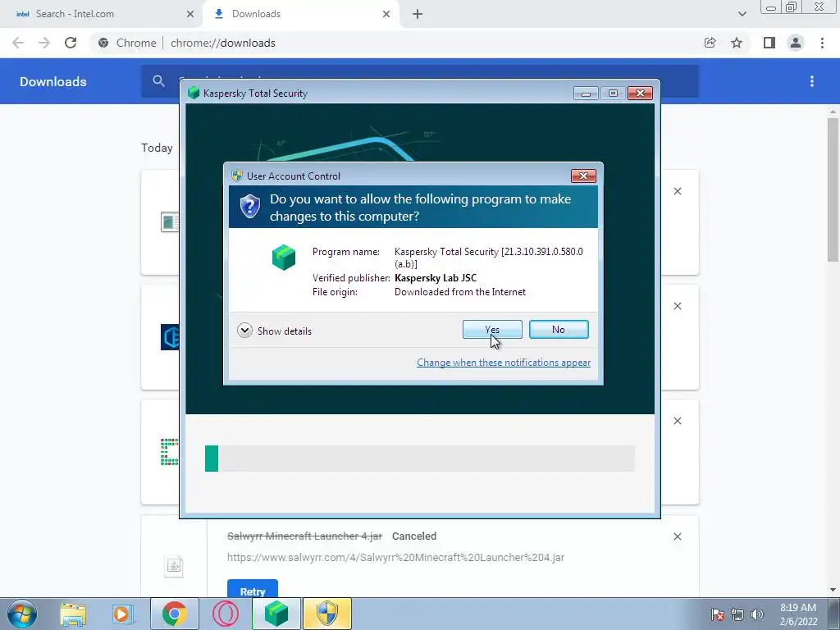This screenshot has height=630, width=840.
Task: Open Windows Media Player from taskbar
Action: [122, 614]
